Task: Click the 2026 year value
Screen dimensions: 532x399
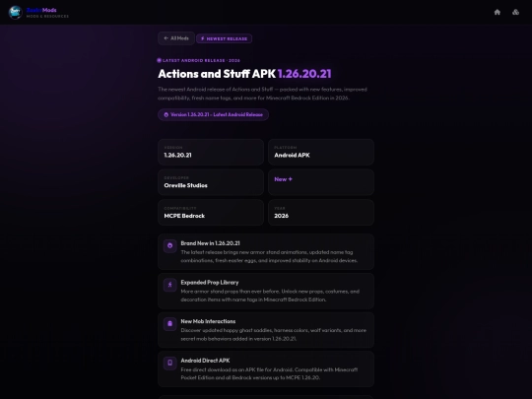Action: click(281, 216)
